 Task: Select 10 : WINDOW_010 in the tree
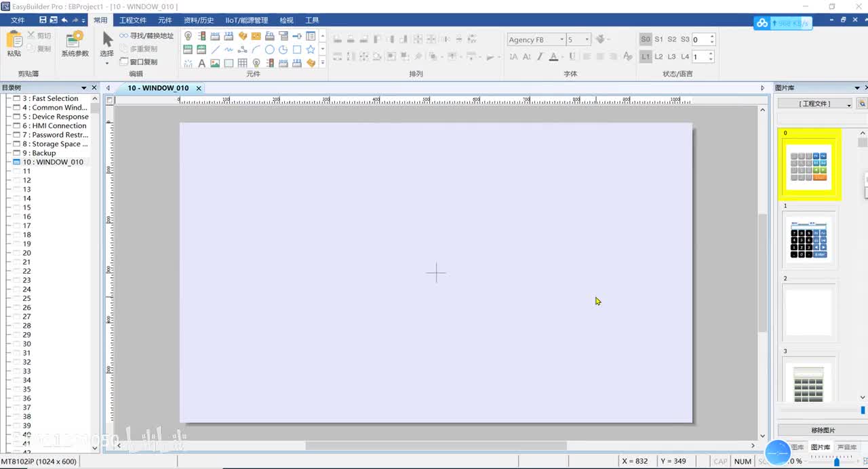tap(53, 162)
